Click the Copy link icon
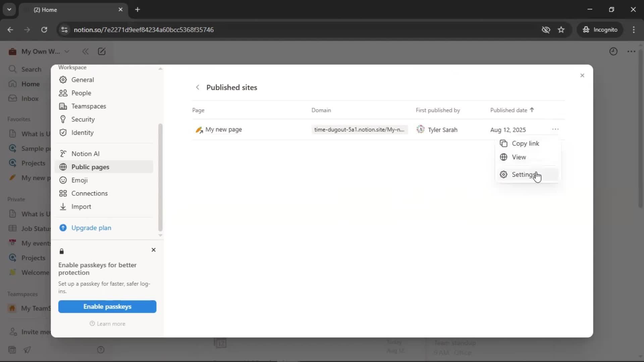Viewport: 644px width, 362px height. point(503,143)
